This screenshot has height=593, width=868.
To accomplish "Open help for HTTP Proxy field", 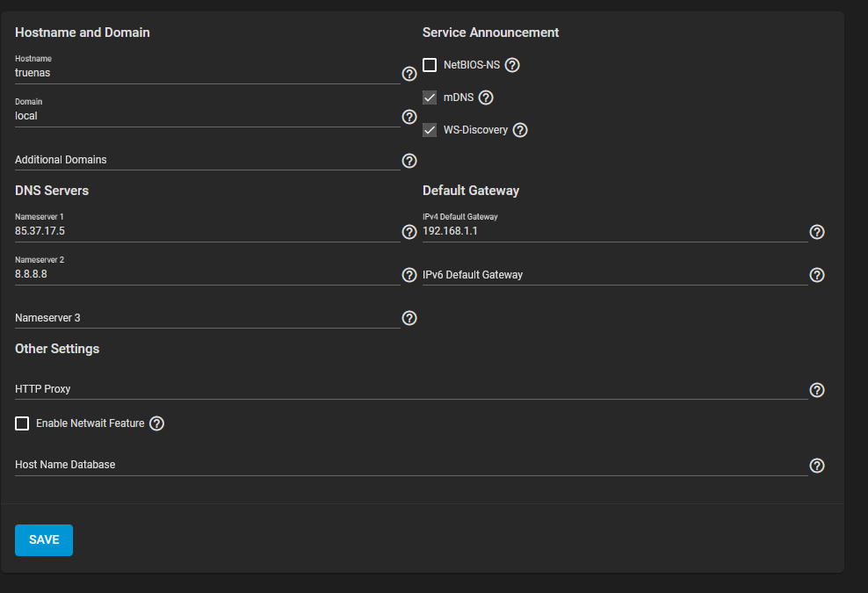I will pos(816,390).
